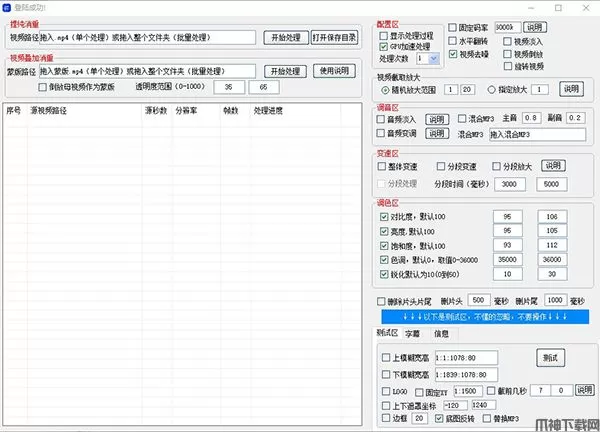This screenshot has width=600, height=432.
Task: Click the app icon in the title bar
Action: point(8,6)
